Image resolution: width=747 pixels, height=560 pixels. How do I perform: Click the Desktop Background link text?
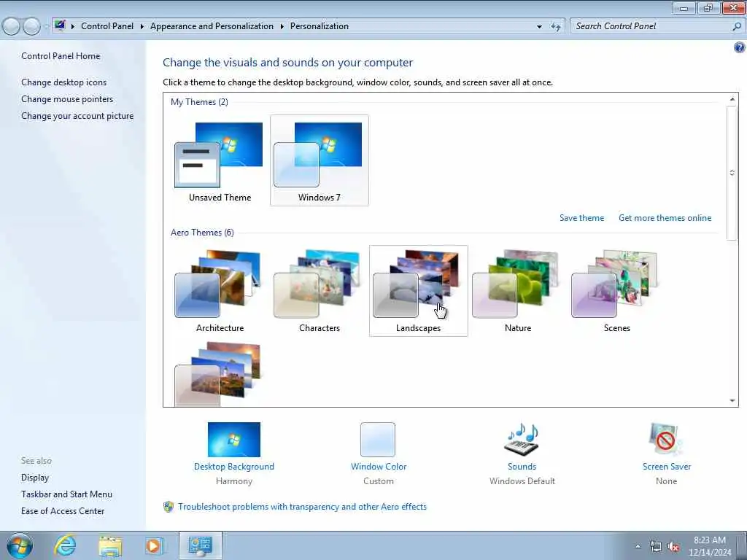tap(234, 467)
